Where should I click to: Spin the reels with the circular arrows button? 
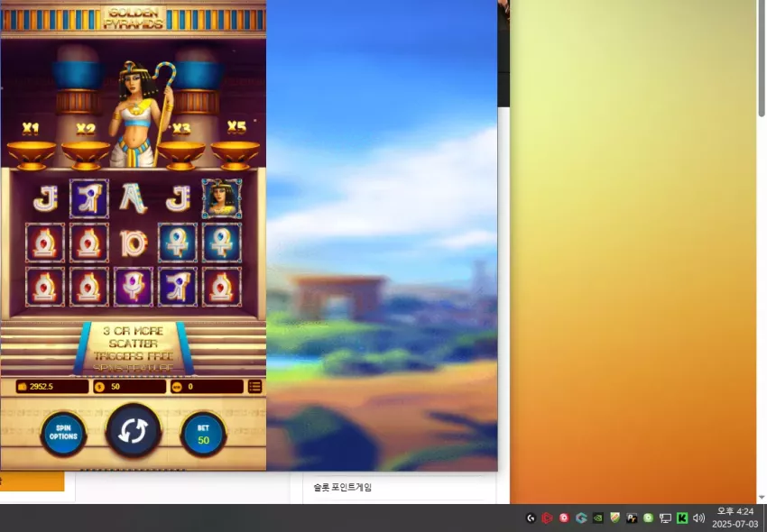[133, 430]
